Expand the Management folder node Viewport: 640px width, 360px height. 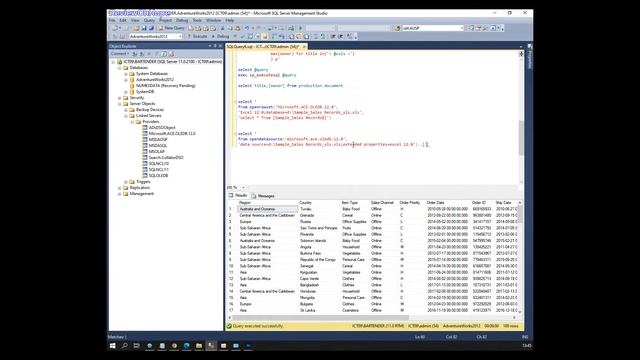pos(120,194)
